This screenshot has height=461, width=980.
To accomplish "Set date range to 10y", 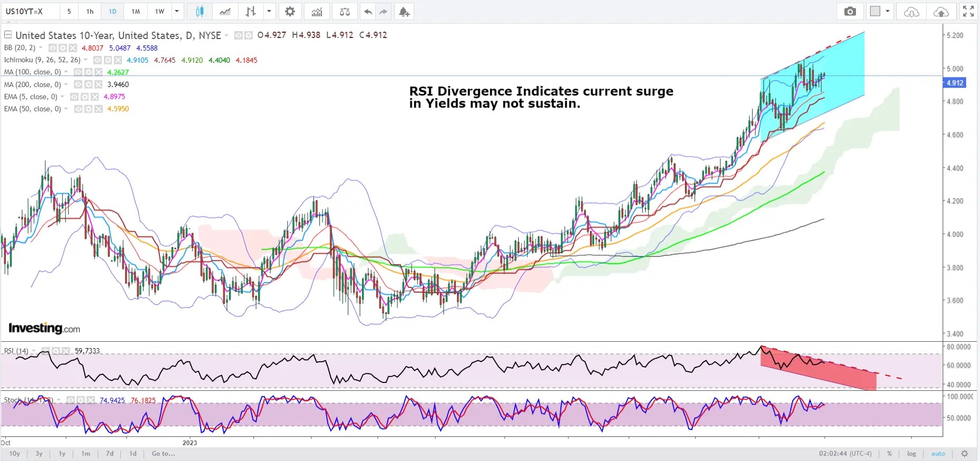I will [x=15, y=454].
